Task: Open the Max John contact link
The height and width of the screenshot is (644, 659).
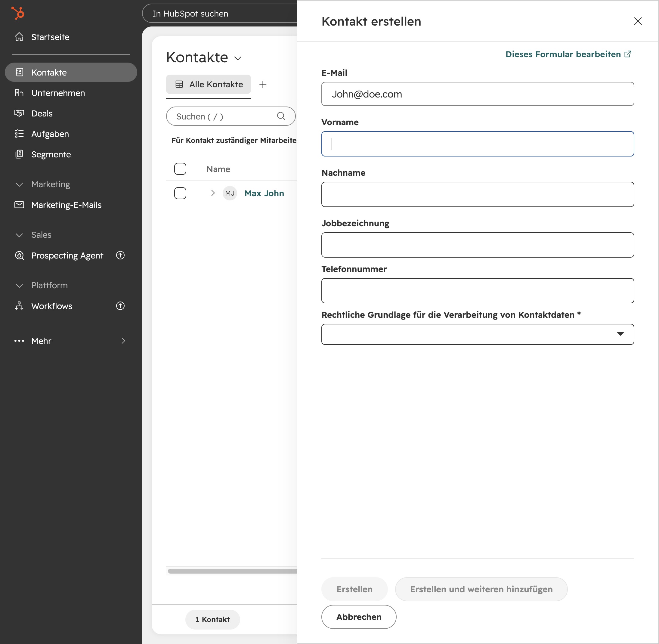Action: pyautogui.click(x=264, y=193)
